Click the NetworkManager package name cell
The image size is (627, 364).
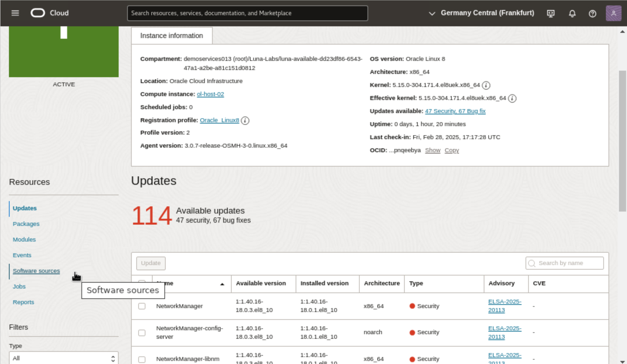click(179, 306)
